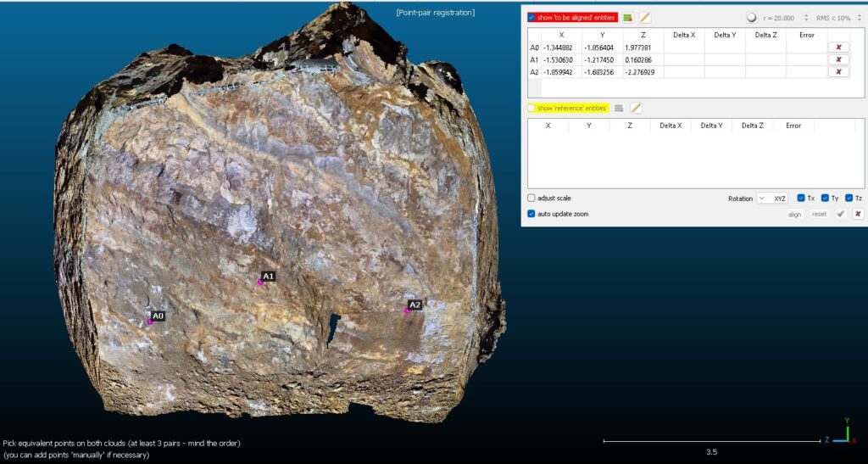This screenshot has width=868, height=464.
Task: Cancel registration with the X icon
Action: pos(858,215)
